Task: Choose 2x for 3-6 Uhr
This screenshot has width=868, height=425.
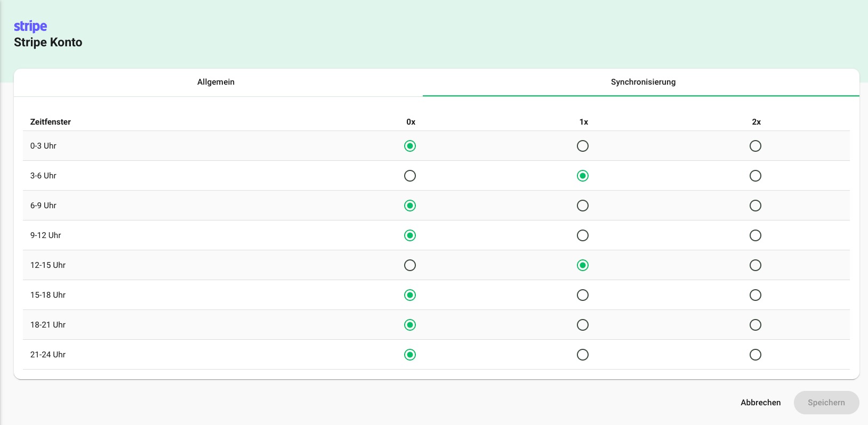Action: [756, 176]
